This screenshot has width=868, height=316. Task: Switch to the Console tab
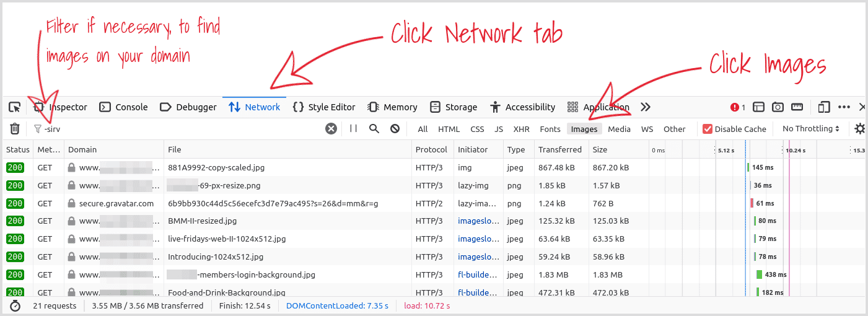coord(124,107)
